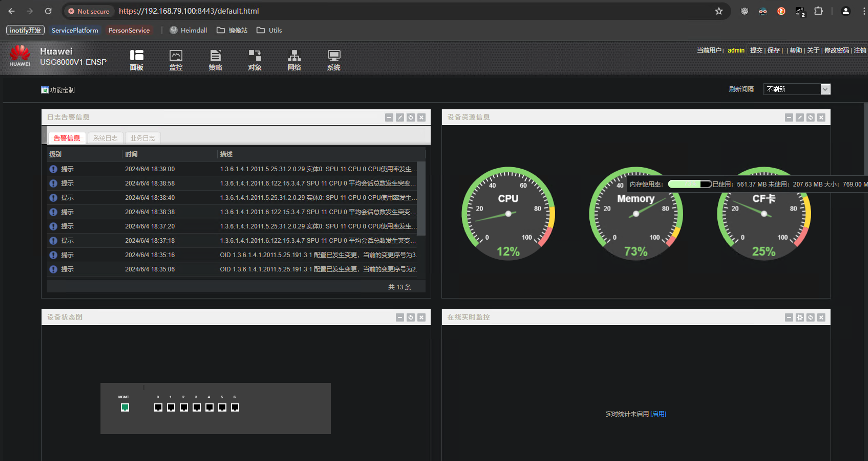Click the 描述 column header
Image resolution: width=868 pixels, height=461 pixels.
(321, 154)
